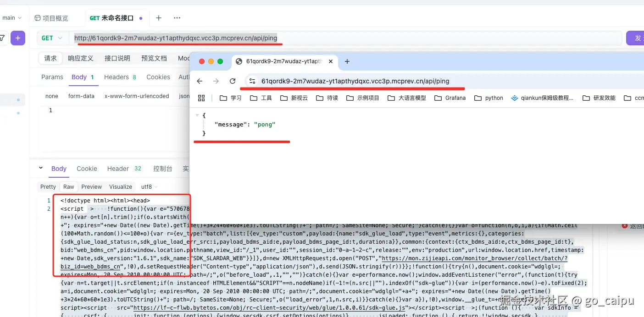This screenshot has width=644, height=317.
Task: Click the browser back arrow
Action: point(199,81)
